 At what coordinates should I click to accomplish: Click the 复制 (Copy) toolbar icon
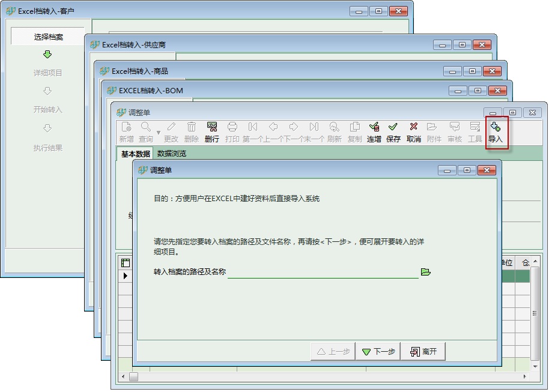[x=354, y=132]
